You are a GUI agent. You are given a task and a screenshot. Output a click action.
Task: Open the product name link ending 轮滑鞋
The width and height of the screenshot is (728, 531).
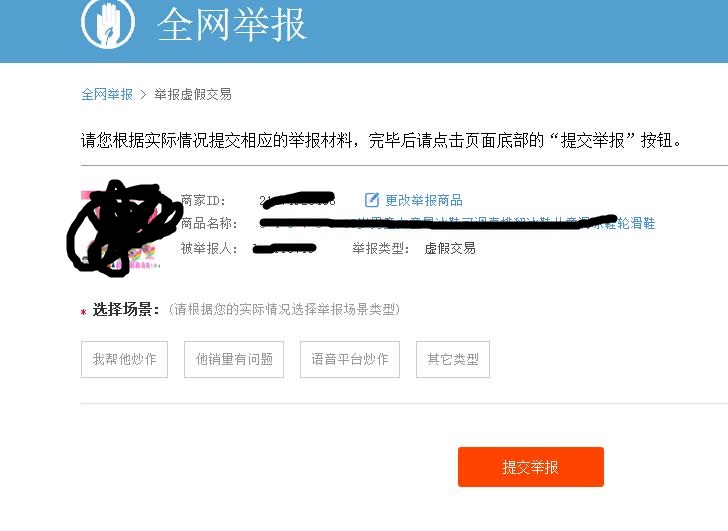tap(458, 223)
